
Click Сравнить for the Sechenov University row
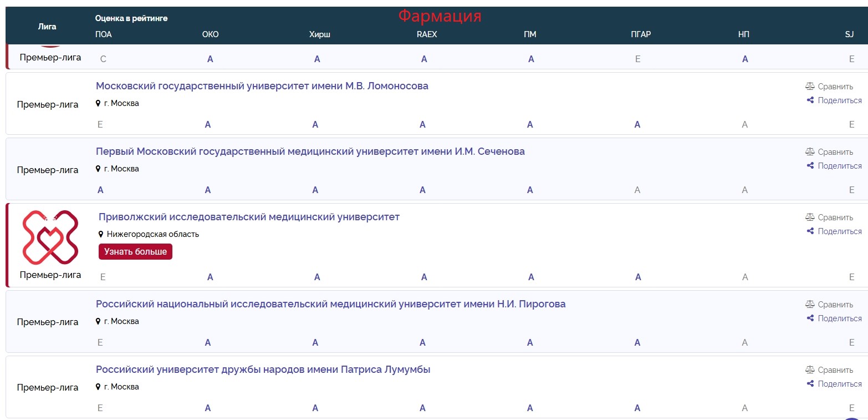835,152
